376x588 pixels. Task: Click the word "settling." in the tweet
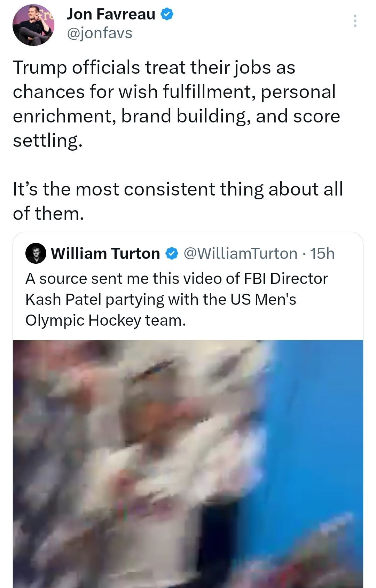pyautogui.click(x=48, y=140)
